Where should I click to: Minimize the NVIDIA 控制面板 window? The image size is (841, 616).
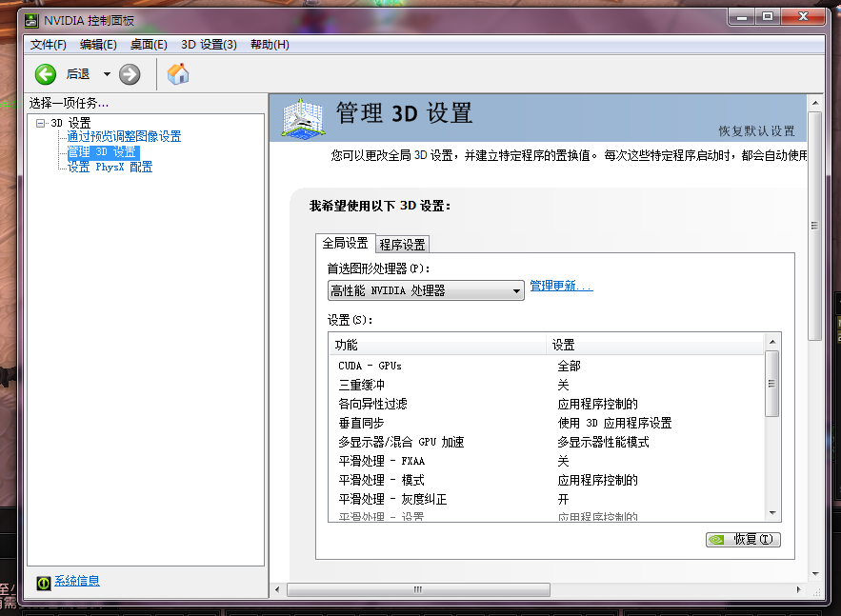click(x=742, y=16)
